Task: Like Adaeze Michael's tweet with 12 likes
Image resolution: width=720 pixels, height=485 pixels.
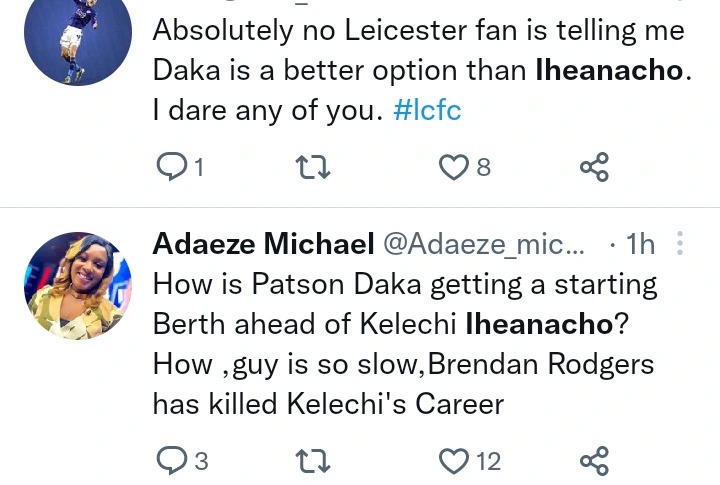Action: pyautogui.click(x=455, y=460)
